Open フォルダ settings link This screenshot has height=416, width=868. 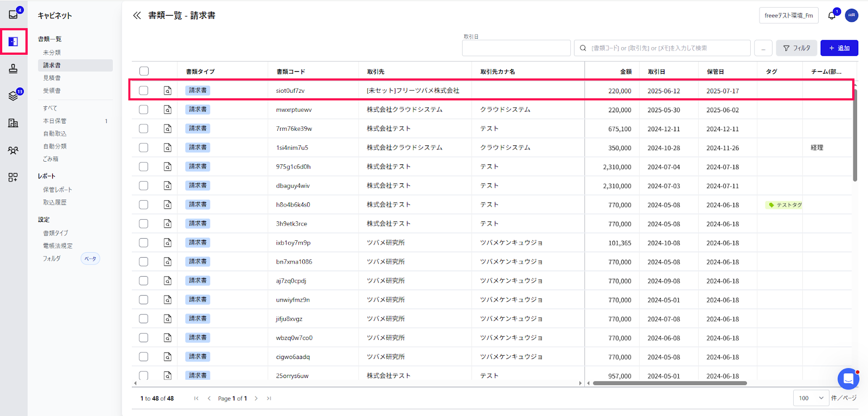pos(52,259)
